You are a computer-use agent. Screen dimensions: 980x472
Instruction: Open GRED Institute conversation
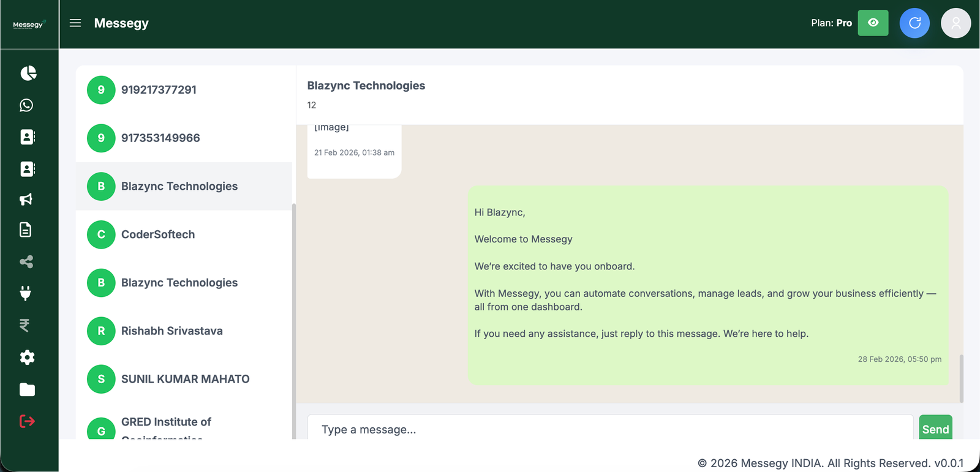coord(184,422)
